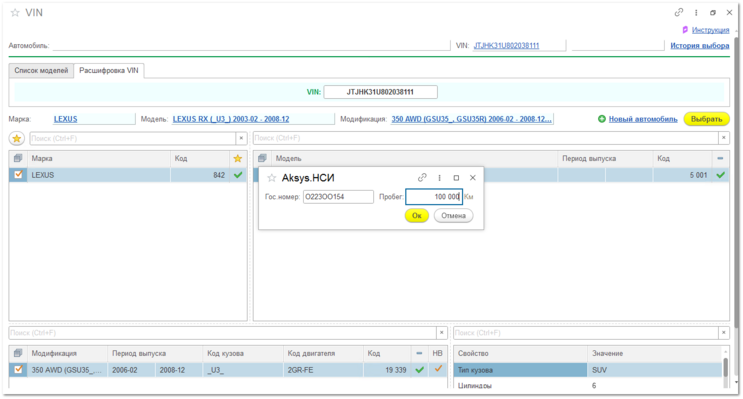Click Свойство column header

point(520,353)
